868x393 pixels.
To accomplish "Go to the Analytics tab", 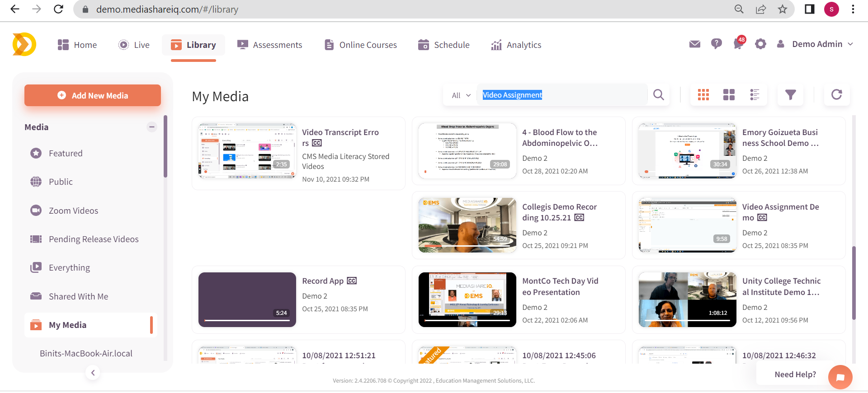I will tap(516, 45).
